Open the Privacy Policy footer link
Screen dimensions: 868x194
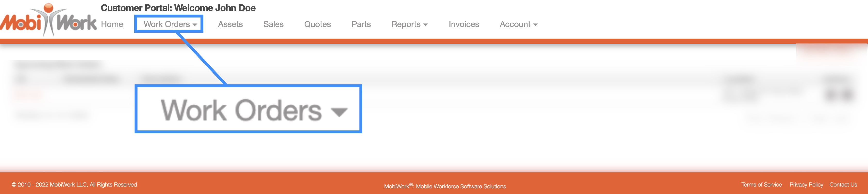(806, 184)
